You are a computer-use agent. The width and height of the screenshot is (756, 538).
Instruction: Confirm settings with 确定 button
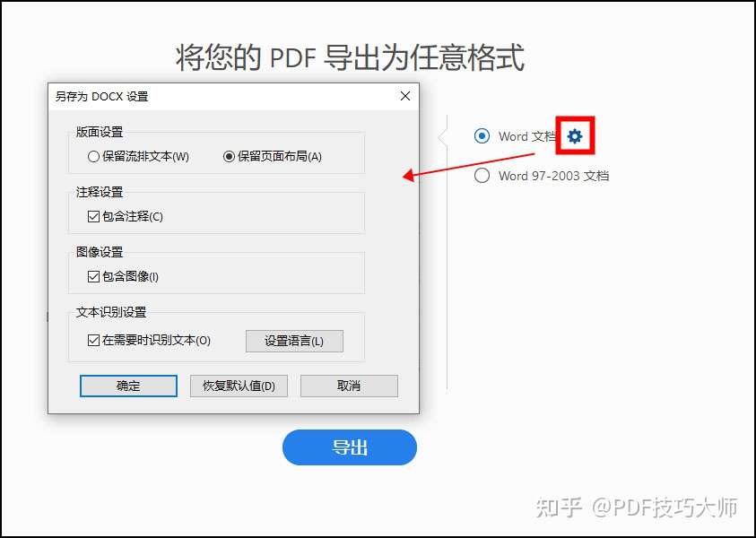coord(128,386)
